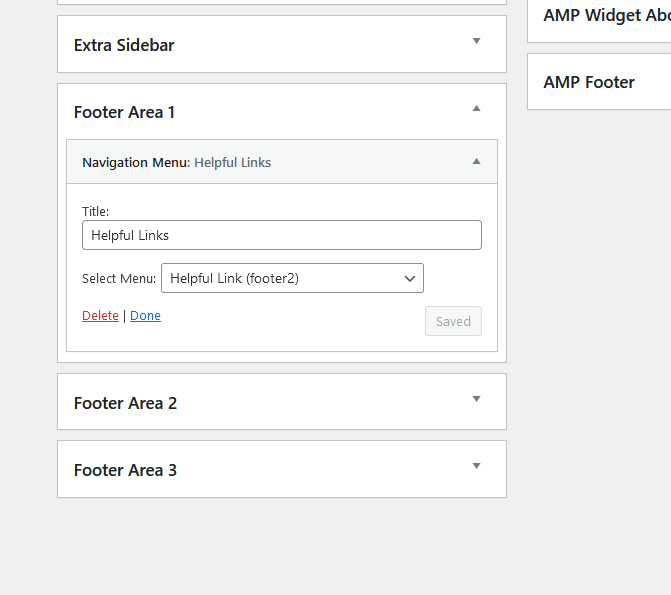Expand Footer Area 2 with its arrow icon
The height and width of the screenshot is (595, 671).
(476, 399)
